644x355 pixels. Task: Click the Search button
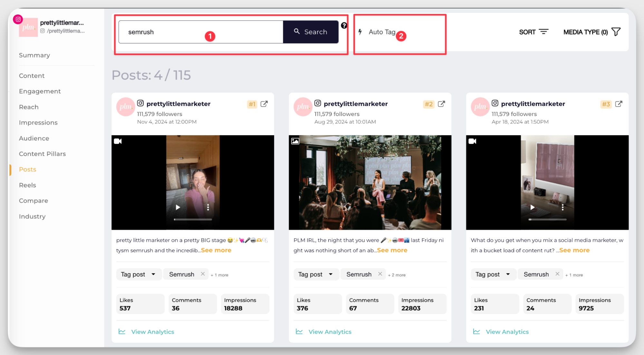pyautogui.click(x=311, y=32)
